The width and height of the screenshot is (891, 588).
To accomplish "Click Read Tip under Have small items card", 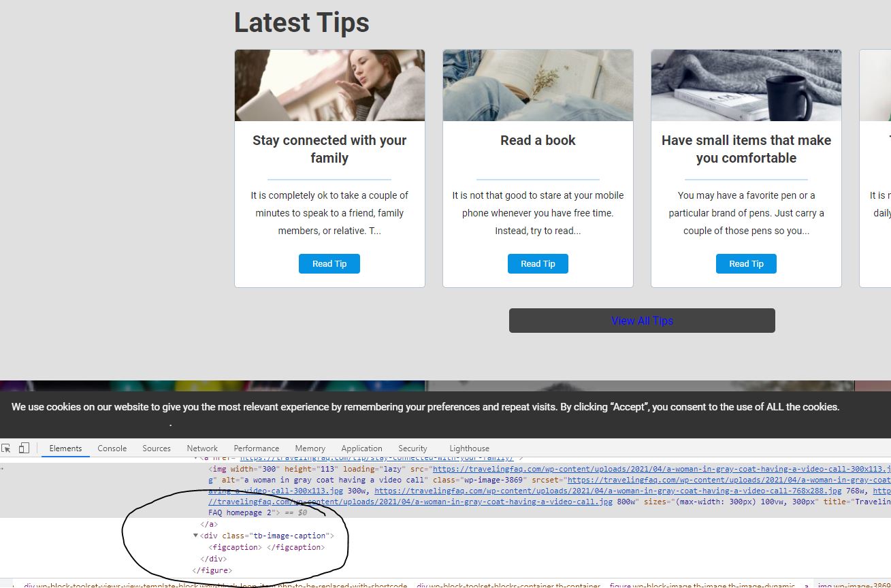I will point(746,264).
